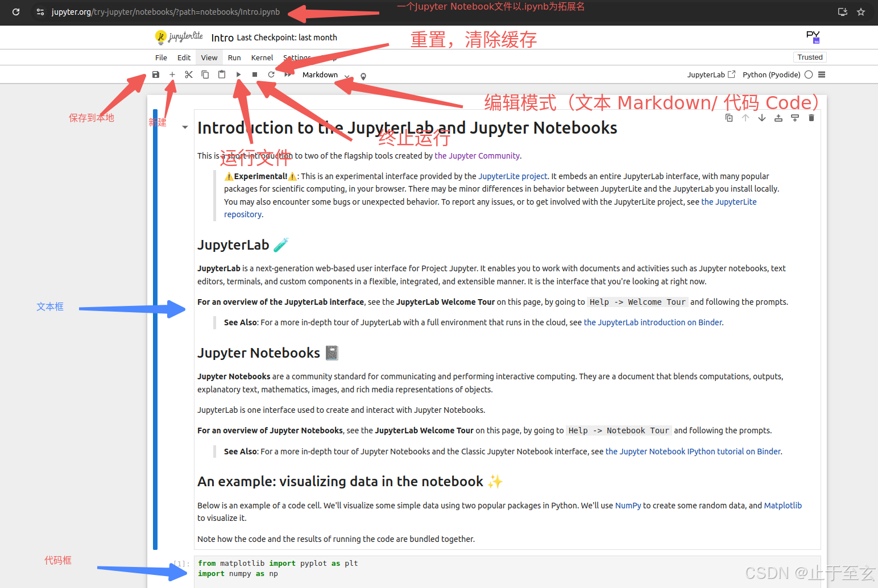
Task: Restart the kernel
Action: pyautogui.click(x=271, y=74)
